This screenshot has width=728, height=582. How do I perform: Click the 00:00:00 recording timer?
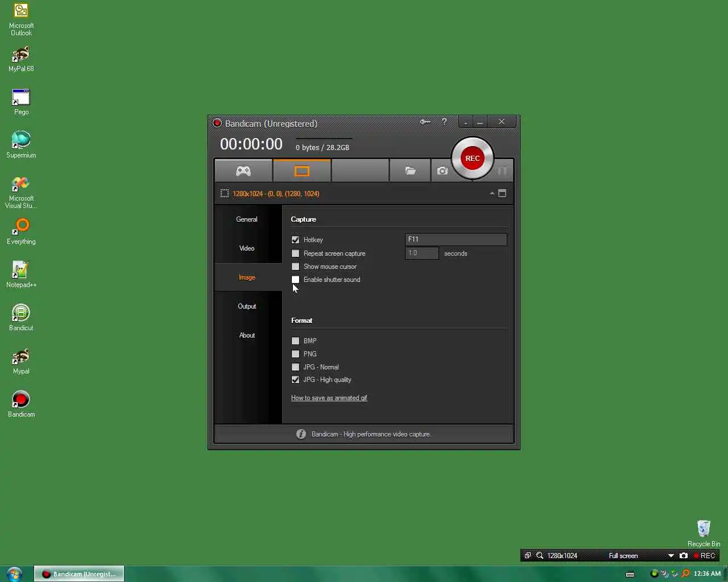click(251, 144)
